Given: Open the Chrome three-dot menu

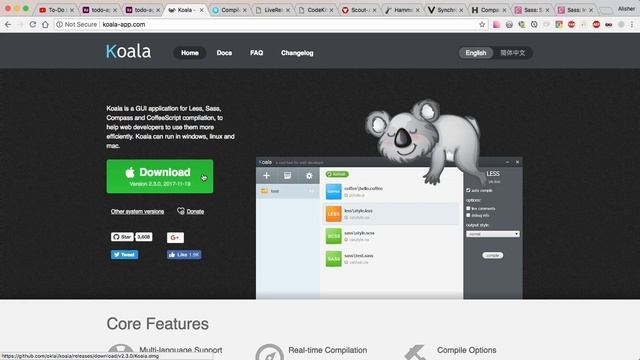Looking at the screenshot, I should pyautogui.click(x=632, y=24).
